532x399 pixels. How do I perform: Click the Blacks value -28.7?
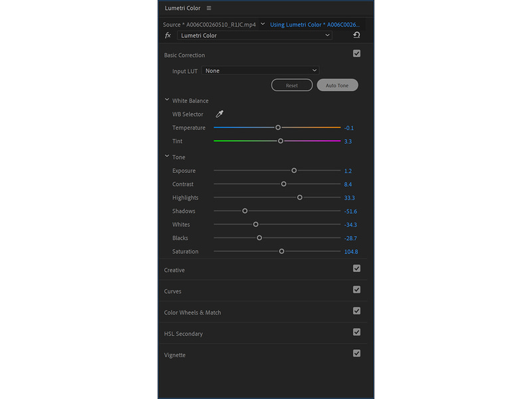point(350,238)
